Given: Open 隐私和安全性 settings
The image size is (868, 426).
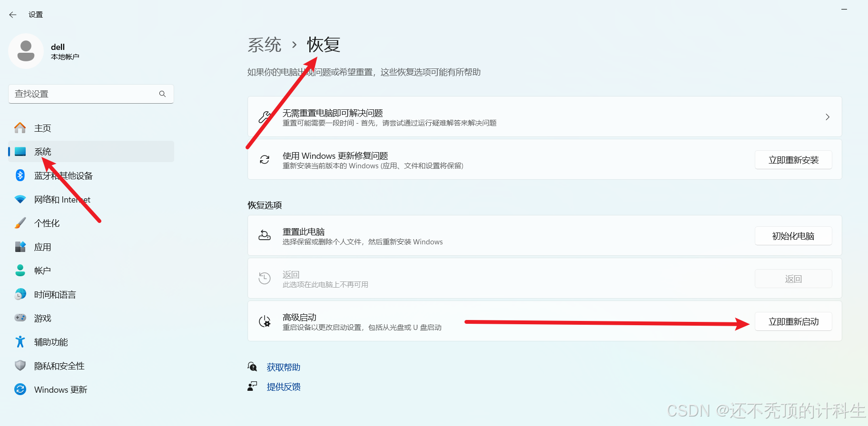Looking at the screenshot, I should [91, 366].
